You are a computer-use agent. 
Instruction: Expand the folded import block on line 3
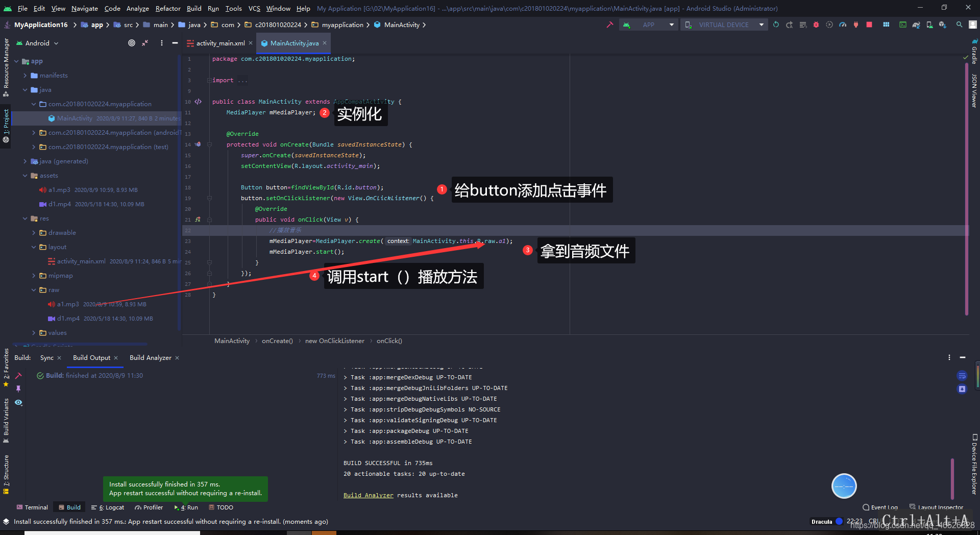tap(209, 80)
